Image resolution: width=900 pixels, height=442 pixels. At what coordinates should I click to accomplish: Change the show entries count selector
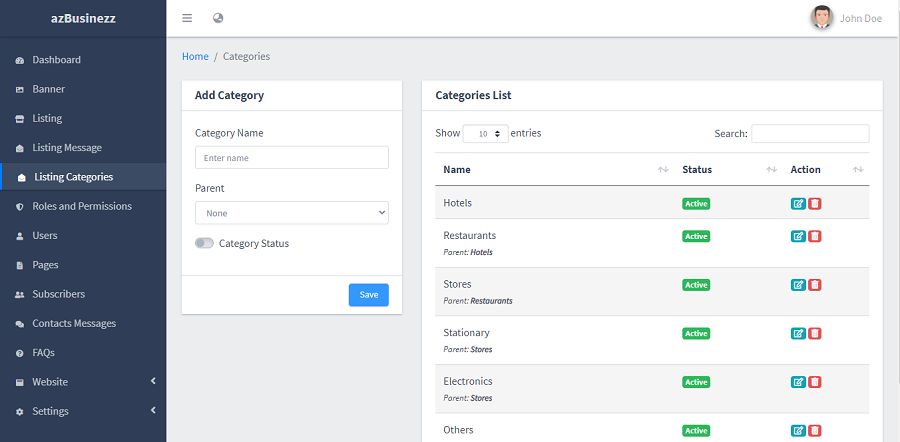[x=486, y=133]
